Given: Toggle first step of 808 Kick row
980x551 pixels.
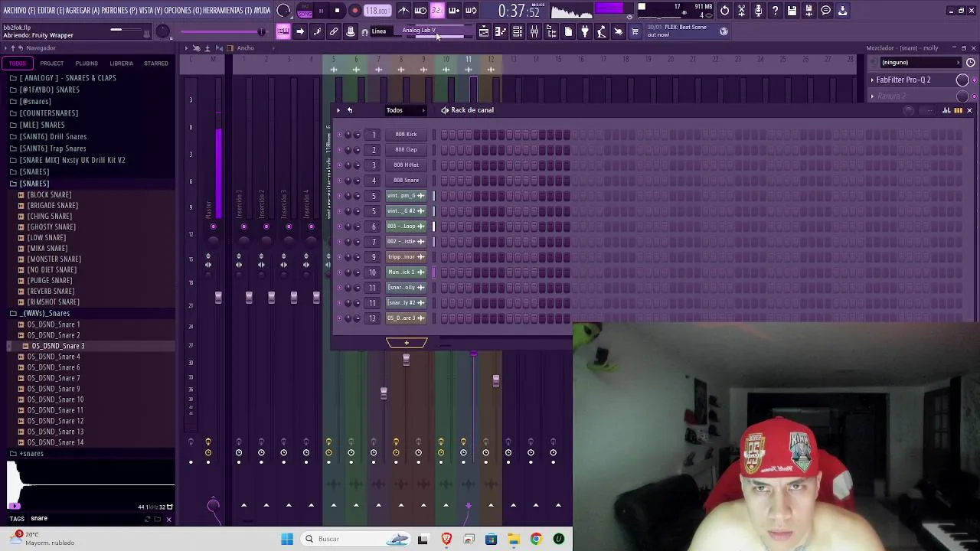Looking at the screenshot, I should (x=443, y=135).
